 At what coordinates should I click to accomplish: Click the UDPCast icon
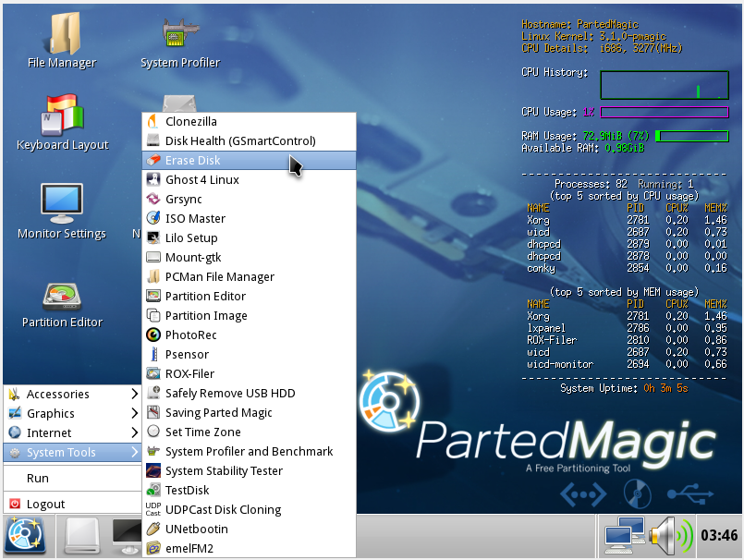click(152, 509)
